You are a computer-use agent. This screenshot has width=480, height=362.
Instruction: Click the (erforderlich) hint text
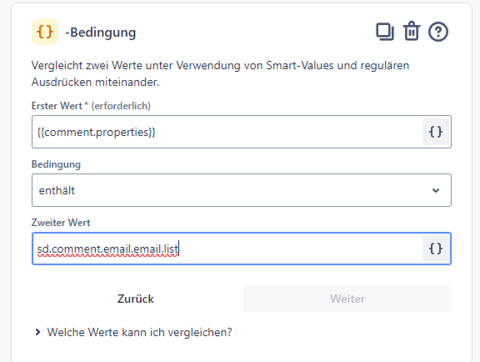point(121,106)
